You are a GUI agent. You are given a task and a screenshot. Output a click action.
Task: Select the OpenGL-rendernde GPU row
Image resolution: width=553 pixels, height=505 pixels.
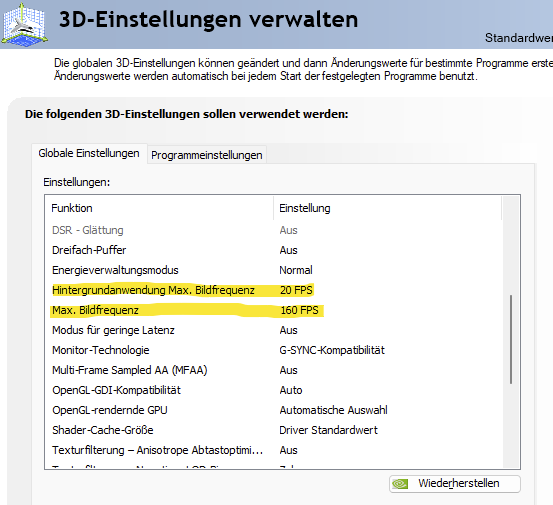pos(273,410)
